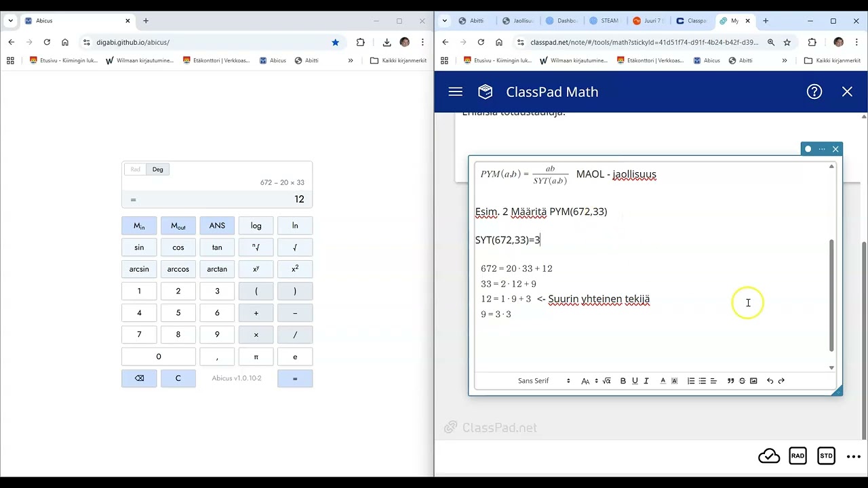Image resolution: width=868 pixels, height=488 pixels.
Task: Expand hidden bookmarks chevron in Abicus window
Action: (x=351, y=60)
